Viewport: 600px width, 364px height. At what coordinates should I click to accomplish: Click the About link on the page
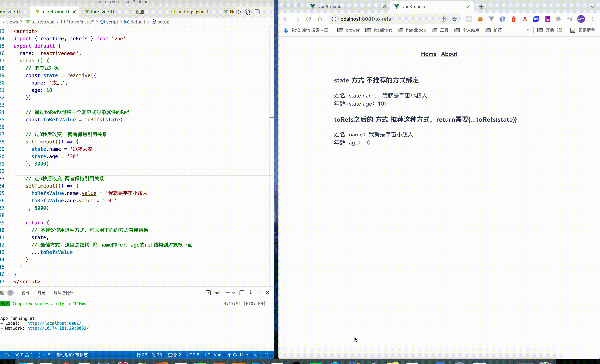(x=449, y=54)
